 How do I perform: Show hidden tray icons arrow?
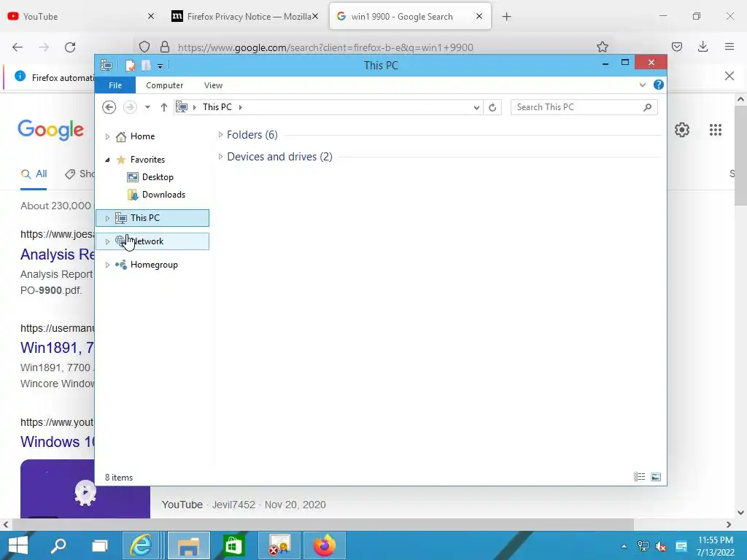click(624, 546)
